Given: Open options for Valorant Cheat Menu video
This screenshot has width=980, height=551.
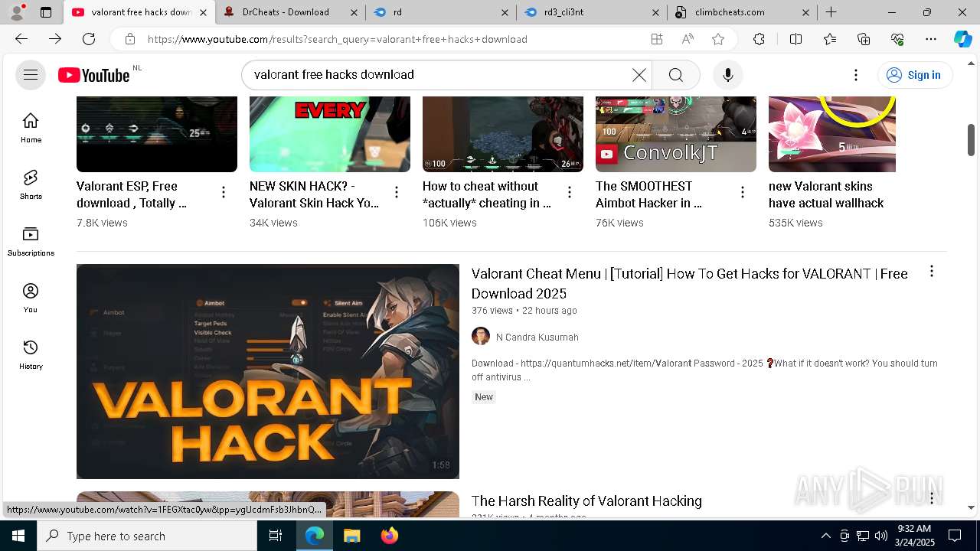Looking at the screenshot, I should click(932, 271).
